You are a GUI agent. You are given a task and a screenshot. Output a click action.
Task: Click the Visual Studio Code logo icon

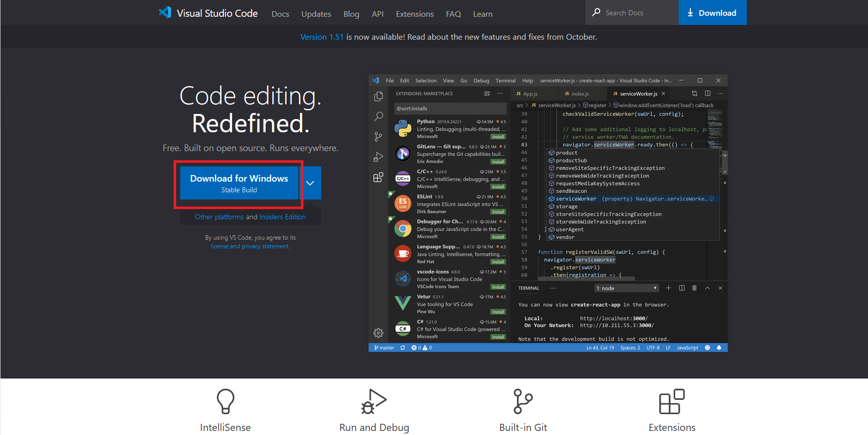165,12
